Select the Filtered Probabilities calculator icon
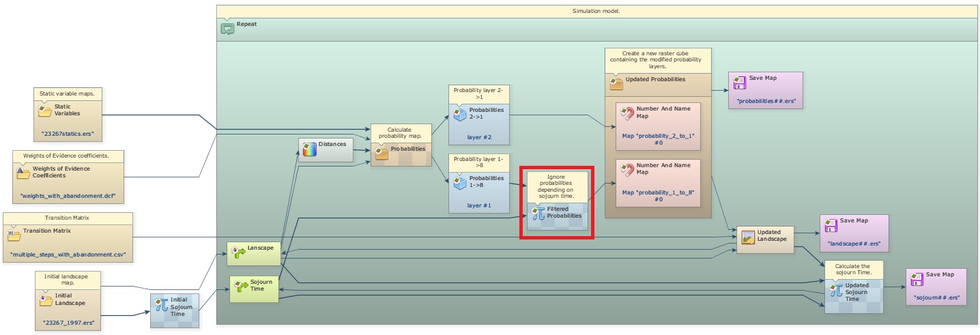 [x=538, y=213]
